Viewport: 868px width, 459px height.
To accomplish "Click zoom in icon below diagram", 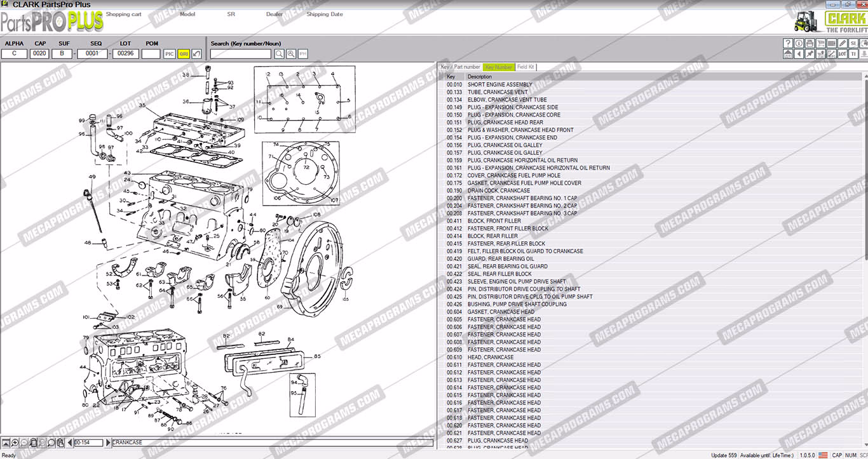I will (x=15, y=442).
